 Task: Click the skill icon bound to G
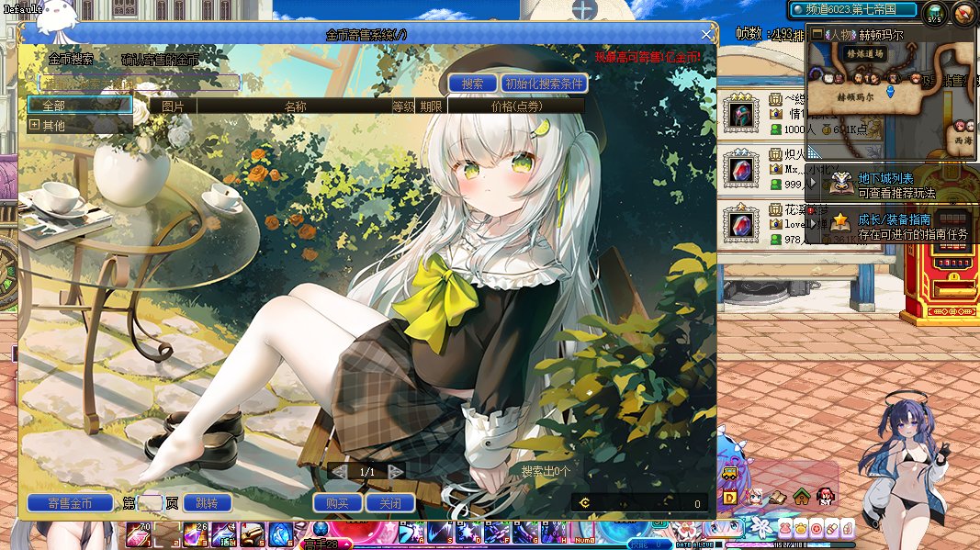[x=526, y=533]
